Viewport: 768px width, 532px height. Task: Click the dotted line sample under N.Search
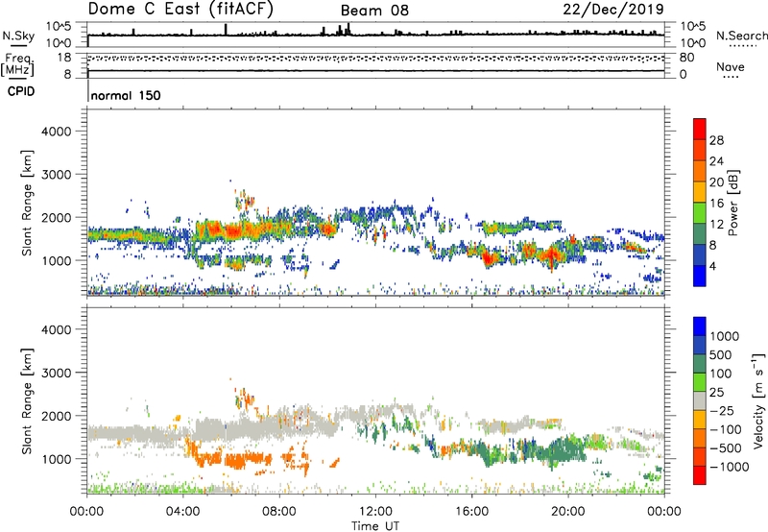[x=743, y=46]
